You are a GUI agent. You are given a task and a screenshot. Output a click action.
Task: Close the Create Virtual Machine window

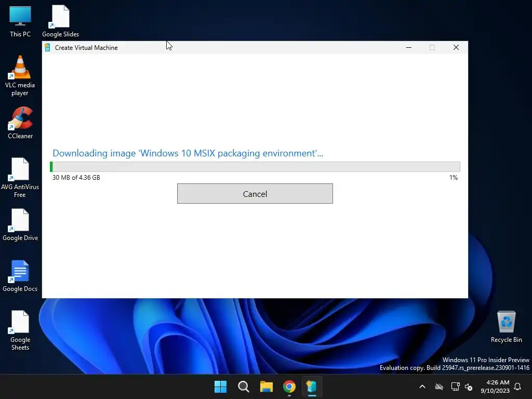coord(456,47)
